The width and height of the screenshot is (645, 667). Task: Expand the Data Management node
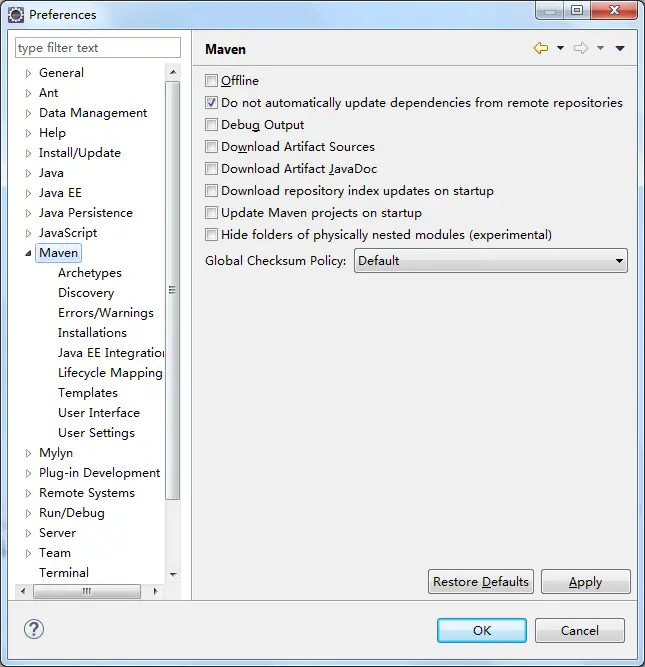point(29,113)
